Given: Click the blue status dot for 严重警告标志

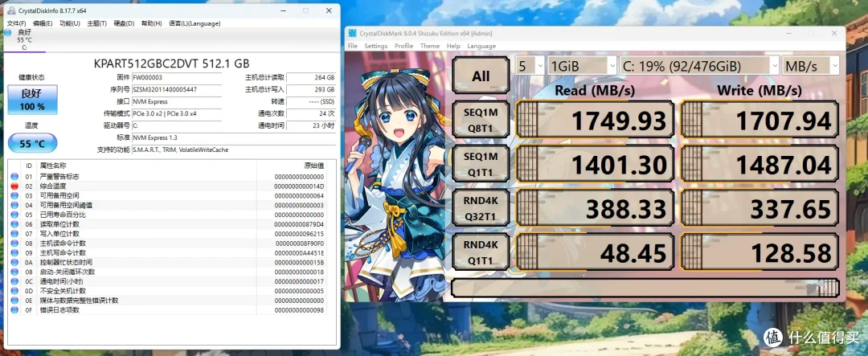Looking at the screenshot, I should [14, 177].
